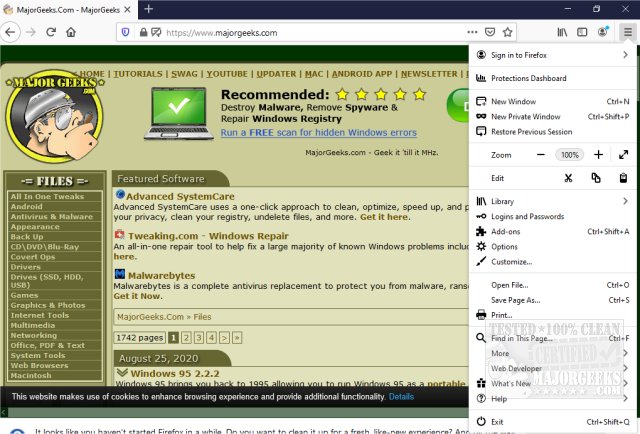640x434 pixels.
Task: Choose Open File... entry
Action: [552, 285]
